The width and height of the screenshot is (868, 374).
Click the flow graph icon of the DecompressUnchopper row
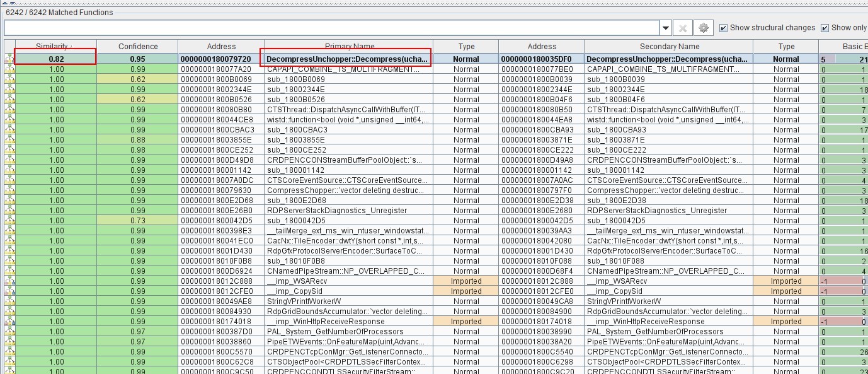(x=9, y=59)
